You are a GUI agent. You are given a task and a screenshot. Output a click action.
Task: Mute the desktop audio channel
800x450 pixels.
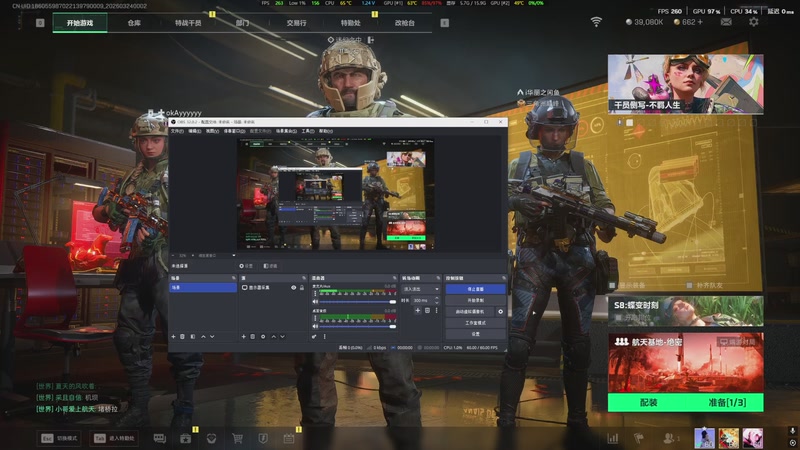pyautogui.click(x=315, y=326)
